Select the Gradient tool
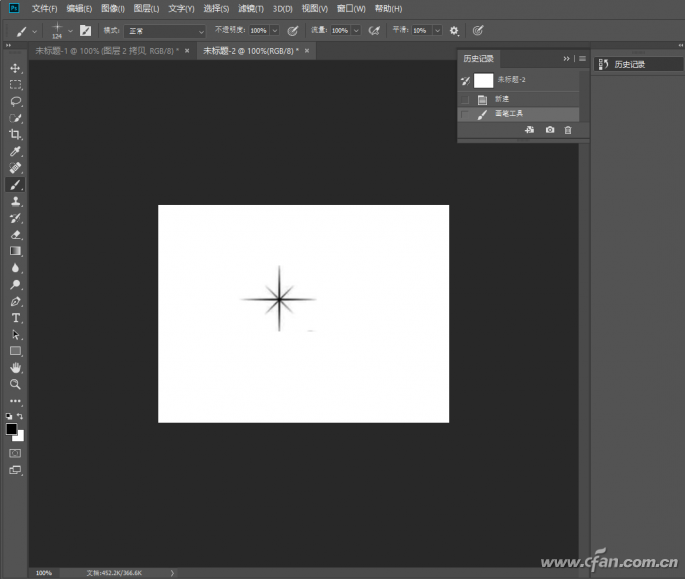The image size is (685, 579). 15,251
